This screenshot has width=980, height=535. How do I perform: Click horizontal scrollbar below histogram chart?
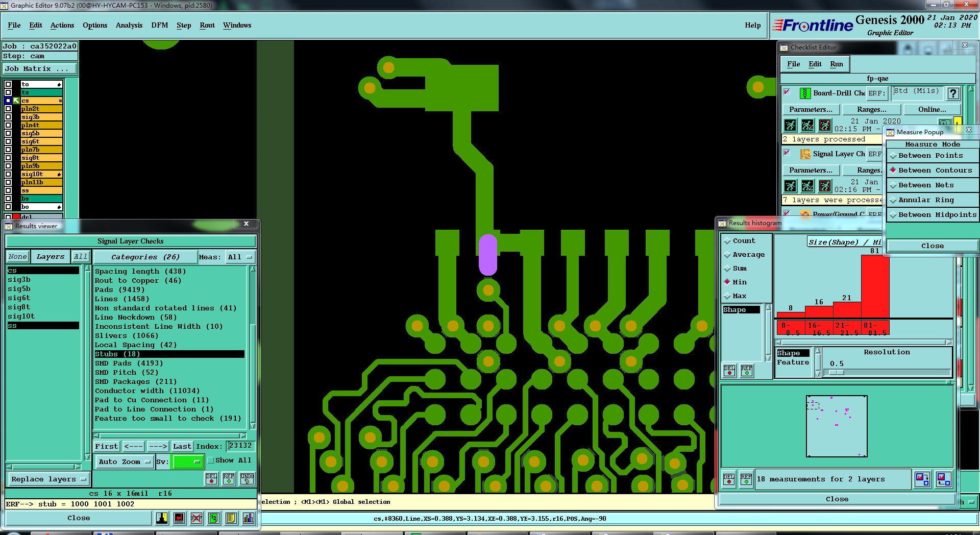pyautogui.click(x=864, y=342)
